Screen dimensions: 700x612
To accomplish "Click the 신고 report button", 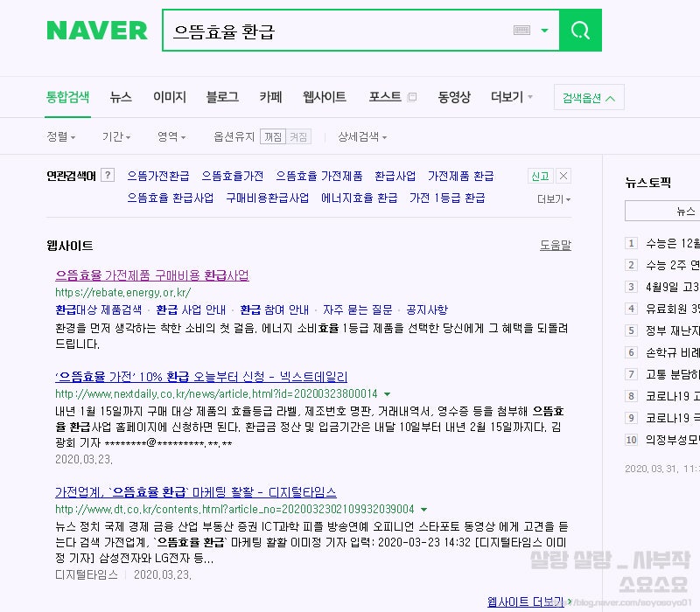I will (541, 174).
